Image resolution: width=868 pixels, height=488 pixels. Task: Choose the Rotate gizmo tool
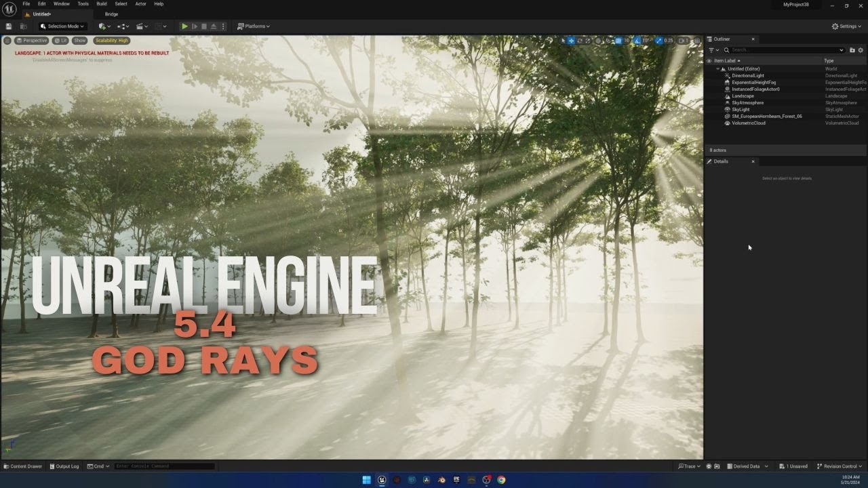tap(580, 41)
